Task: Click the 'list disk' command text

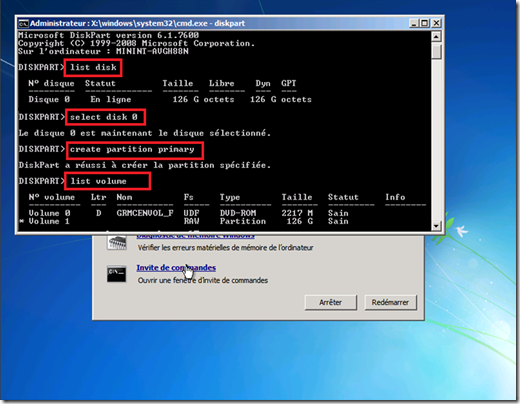Action: (x=93, y=67)
